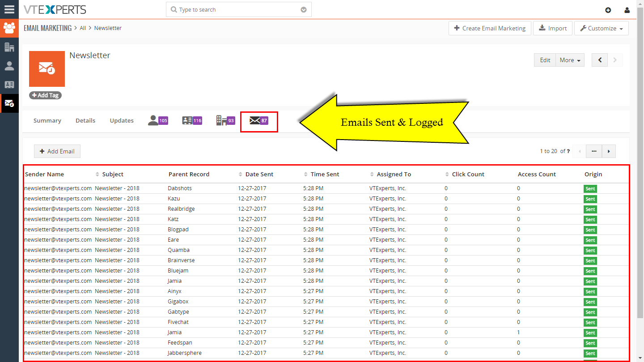Open the Marketing people module icon
The width and height of the screenshot is (644, 362).
pyautogui.click(x=9, y=28)
